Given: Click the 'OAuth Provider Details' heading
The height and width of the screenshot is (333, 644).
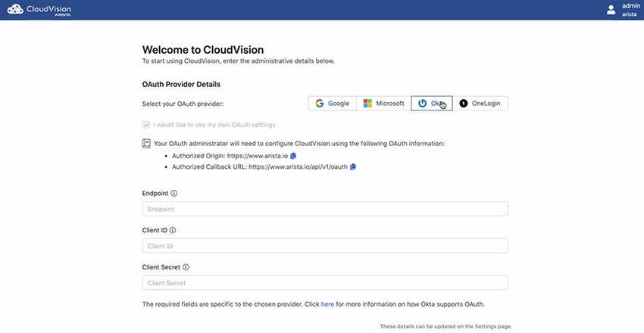Looking at the screenshot, I should pyautogui.click(x=181, y=85).
